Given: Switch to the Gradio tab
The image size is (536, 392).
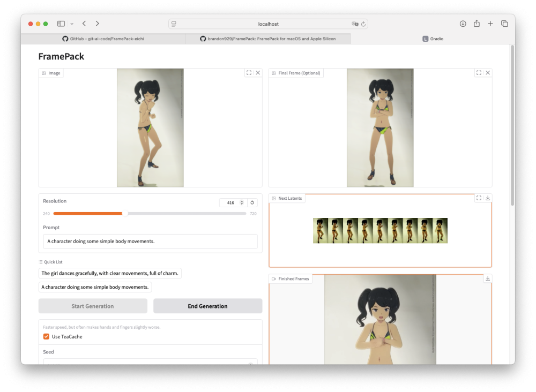Looking at the screenshot, I should click(x=433, y=39).
